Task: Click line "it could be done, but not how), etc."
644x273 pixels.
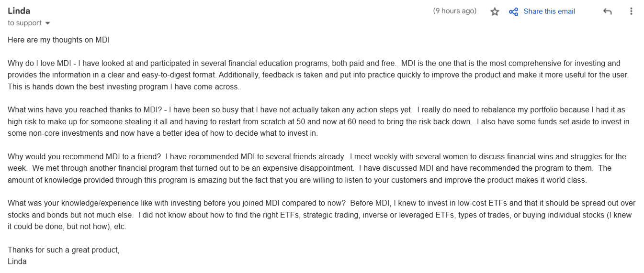Action: coord(67,227)
